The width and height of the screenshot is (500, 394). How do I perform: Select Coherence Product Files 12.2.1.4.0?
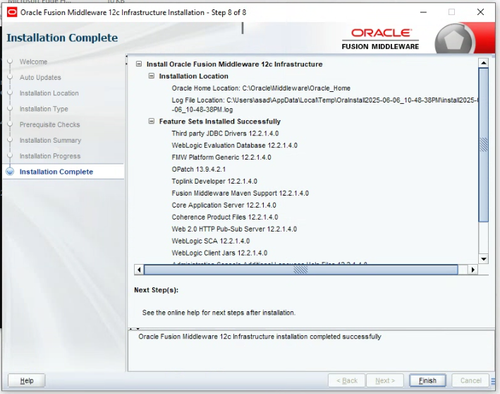click(x=225, y=217)
